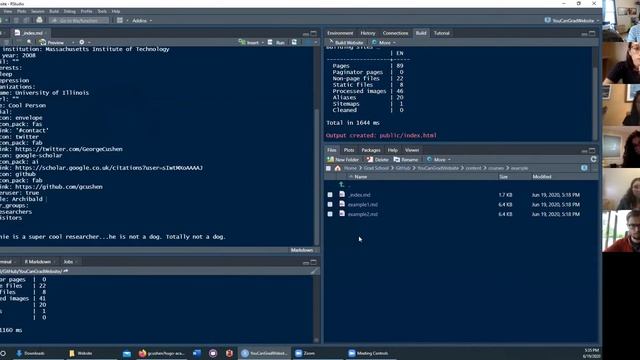The width and height of the screenshot is (640, 360).
Task: Click the re-run/source icon next to Run
Action: coord(294,42)
